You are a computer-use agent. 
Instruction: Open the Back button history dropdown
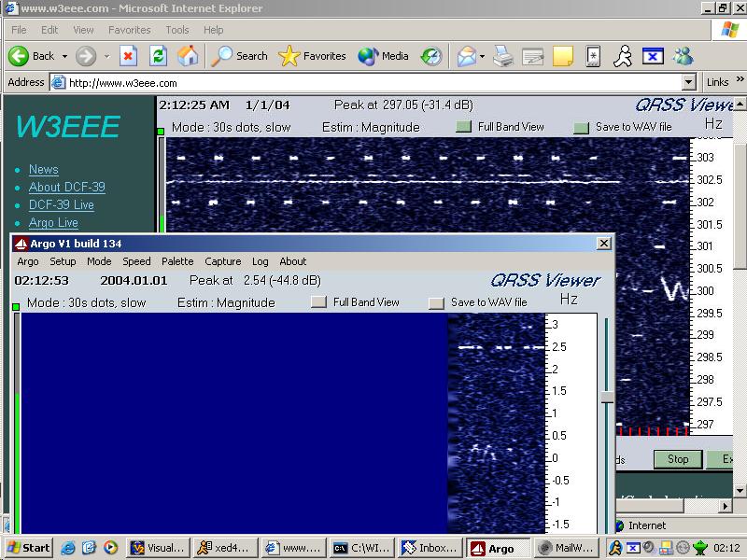pyautogui.click(x=64, y=56)
